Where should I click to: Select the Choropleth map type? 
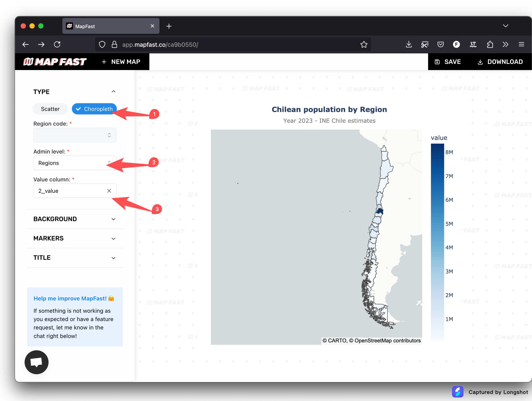pos(94,109)
